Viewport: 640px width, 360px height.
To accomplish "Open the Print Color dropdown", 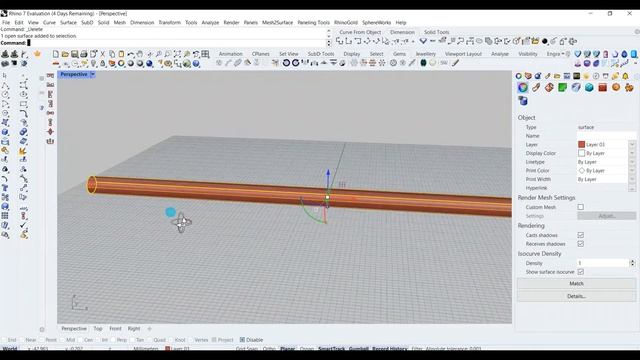I will 632,171.
